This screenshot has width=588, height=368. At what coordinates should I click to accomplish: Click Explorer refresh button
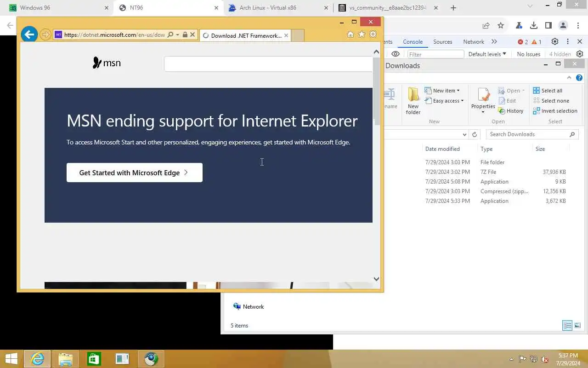(x=475, y=134)
